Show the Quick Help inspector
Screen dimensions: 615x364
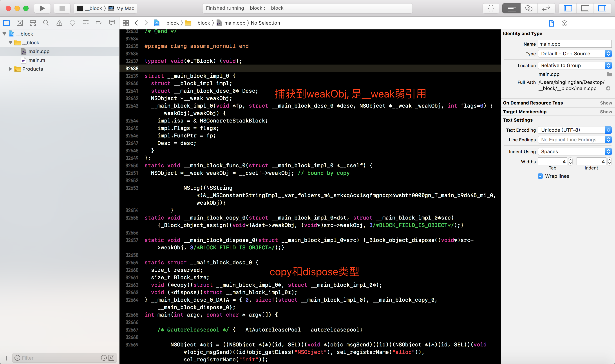coord(564,23)
